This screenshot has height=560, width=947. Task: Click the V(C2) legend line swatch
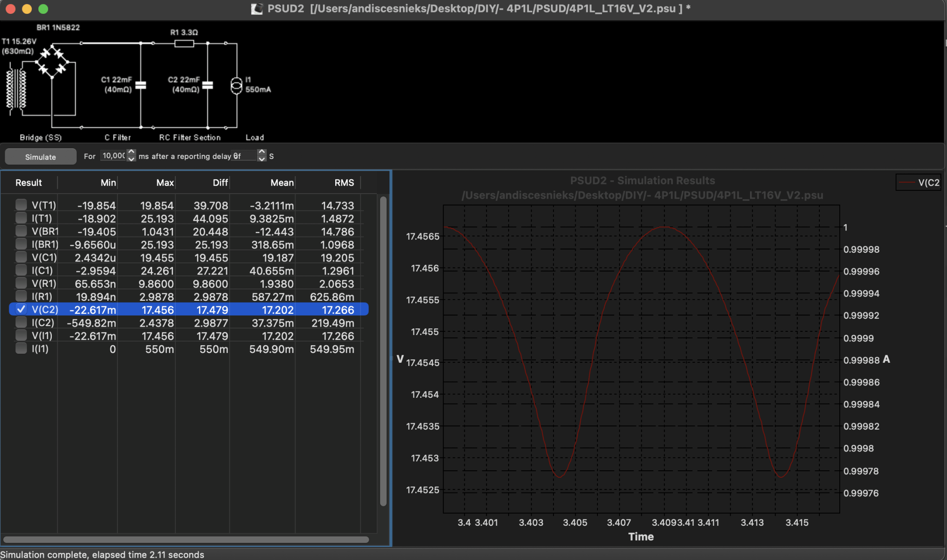[x=906, y=183]
